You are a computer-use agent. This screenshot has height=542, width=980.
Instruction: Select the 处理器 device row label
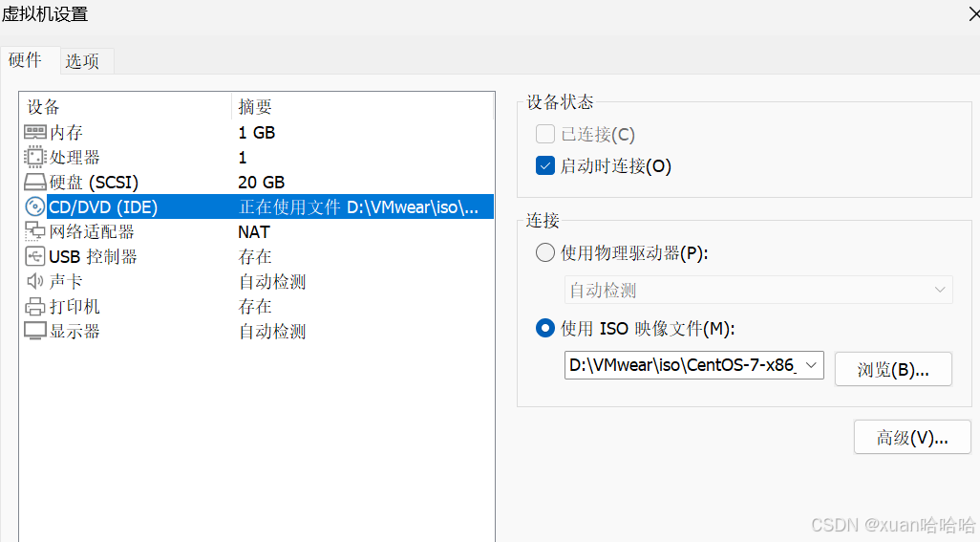(75, 158)
